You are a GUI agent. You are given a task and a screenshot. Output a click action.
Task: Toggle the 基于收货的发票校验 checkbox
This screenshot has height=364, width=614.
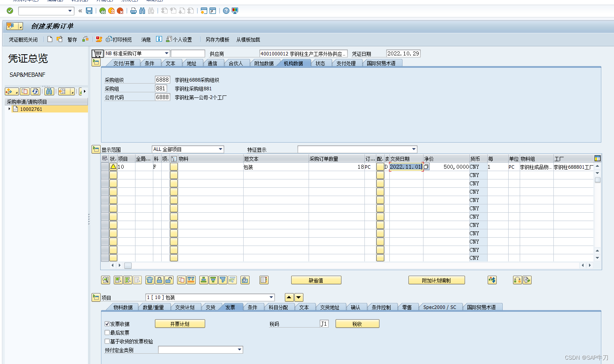pyautogui.click(x=107, y=341)
